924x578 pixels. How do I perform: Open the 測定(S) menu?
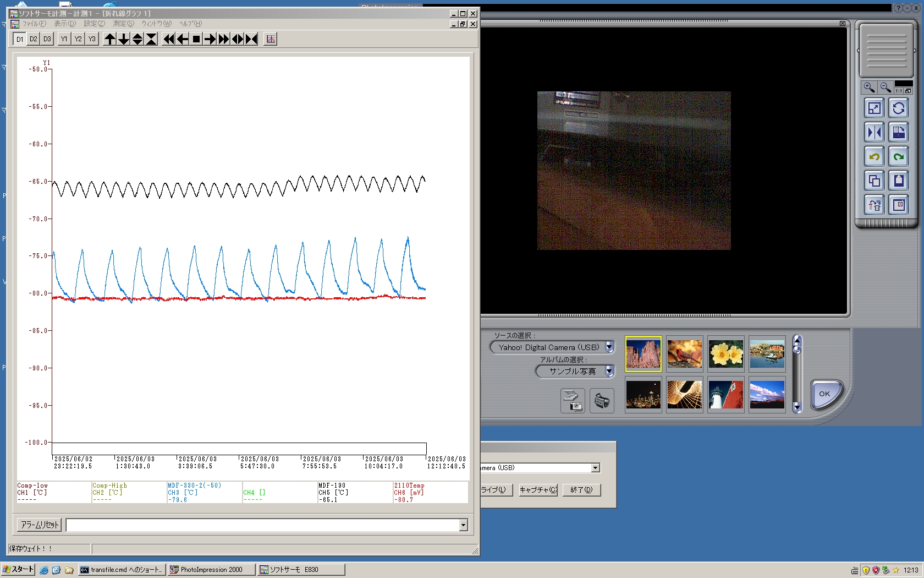tap(123, 24)
